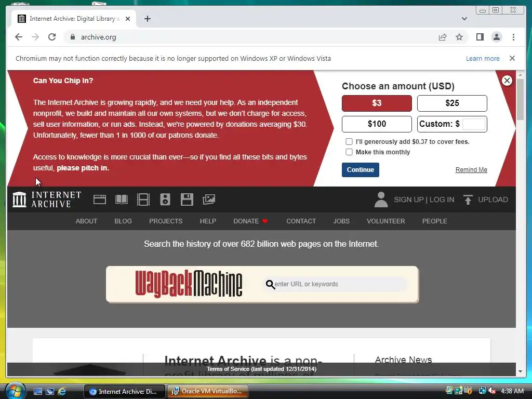Click the page vertical scrollbar thumb

(520, 99)
